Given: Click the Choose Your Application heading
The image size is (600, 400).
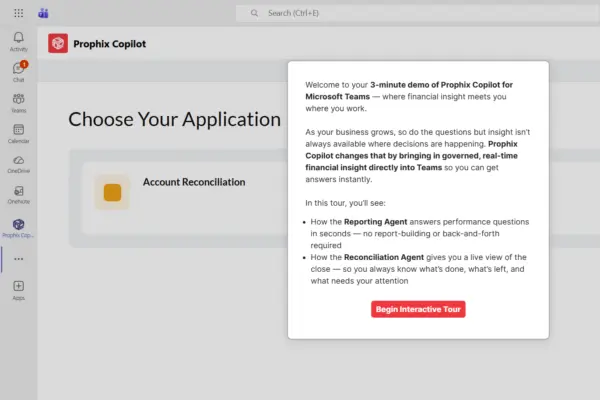Looking at the screenshot, I should point(174,119).
